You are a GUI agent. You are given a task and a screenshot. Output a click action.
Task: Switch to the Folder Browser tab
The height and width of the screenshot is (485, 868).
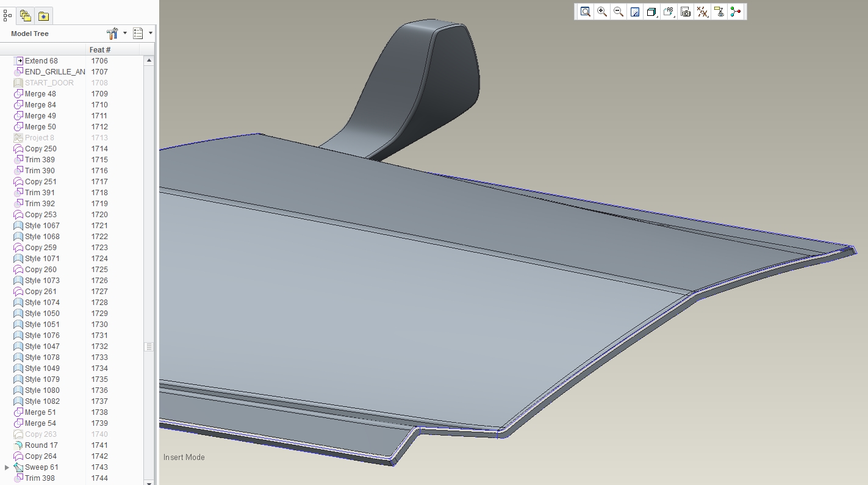click(25, 16)
